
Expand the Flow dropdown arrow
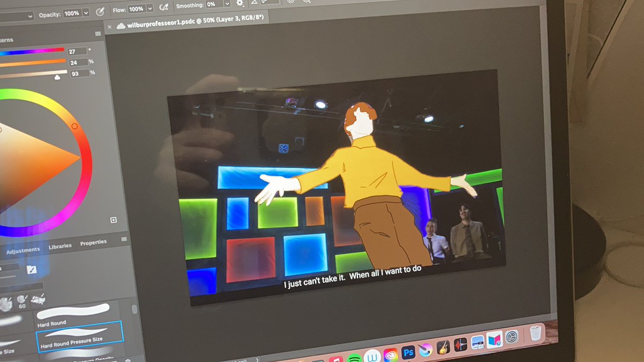[149, 9]
